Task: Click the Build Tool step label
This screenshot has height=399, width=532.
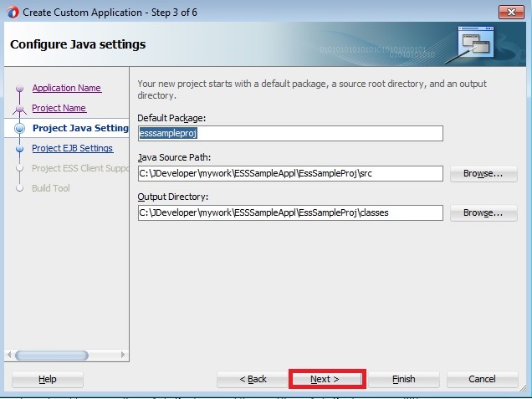Action: (51, 188)
